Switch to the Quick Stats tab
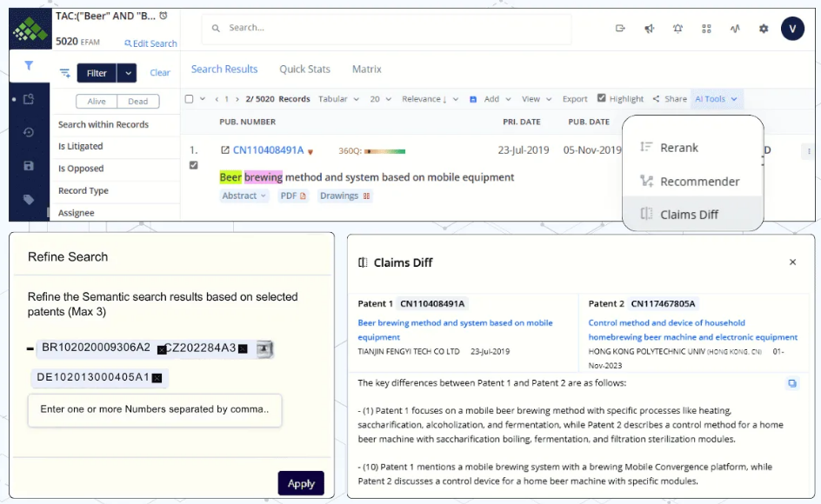Image resolution: width=821 pixels, height=504 pixels. click(304, 70)
